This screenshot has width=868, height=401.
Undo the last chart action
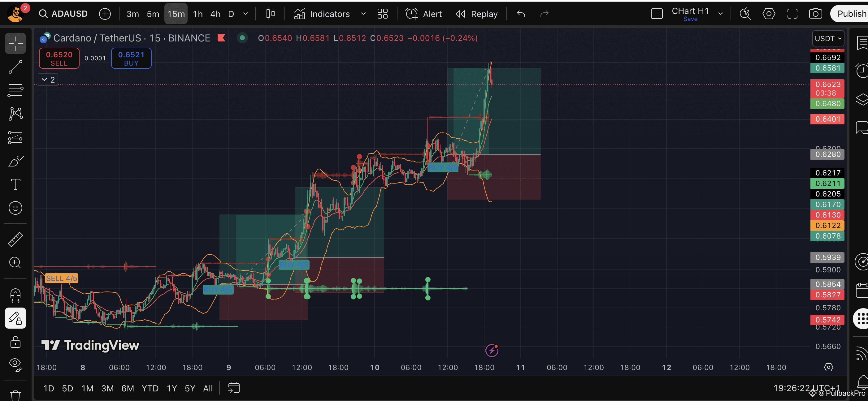click(521, 14)
